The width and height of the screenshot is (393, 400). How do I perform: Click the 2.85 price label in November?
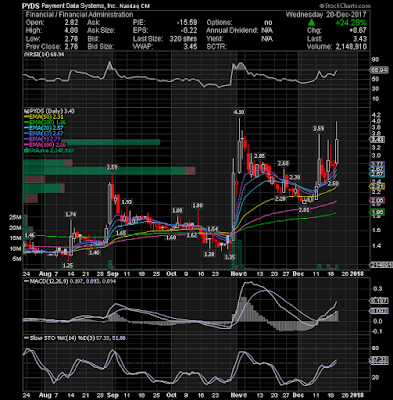click(x=259, y=156)
